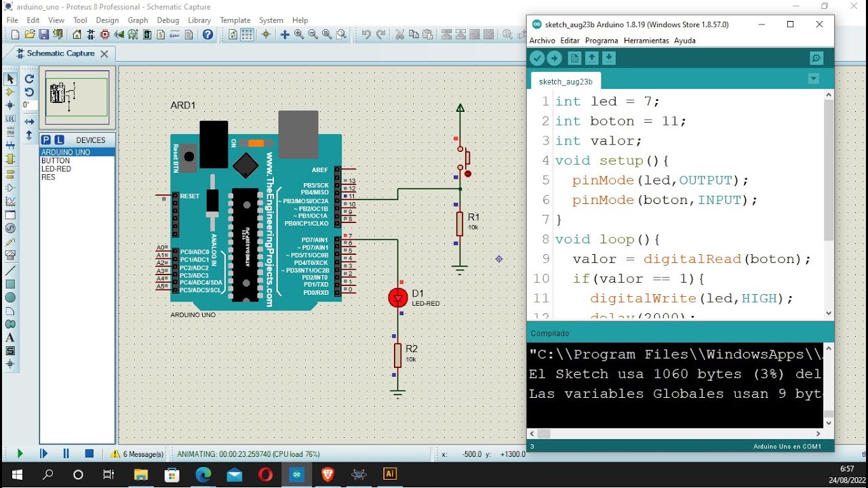Open Microsoft Edge from the taskbar
This screenshot has height=488, width=868.
click(203, 474)
